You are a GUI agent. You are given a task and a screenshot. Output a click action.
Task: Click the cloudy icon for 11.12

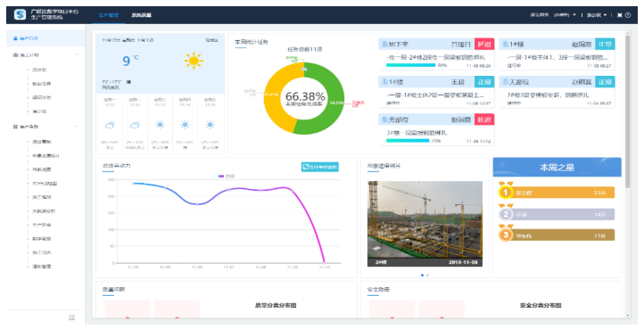135,125
